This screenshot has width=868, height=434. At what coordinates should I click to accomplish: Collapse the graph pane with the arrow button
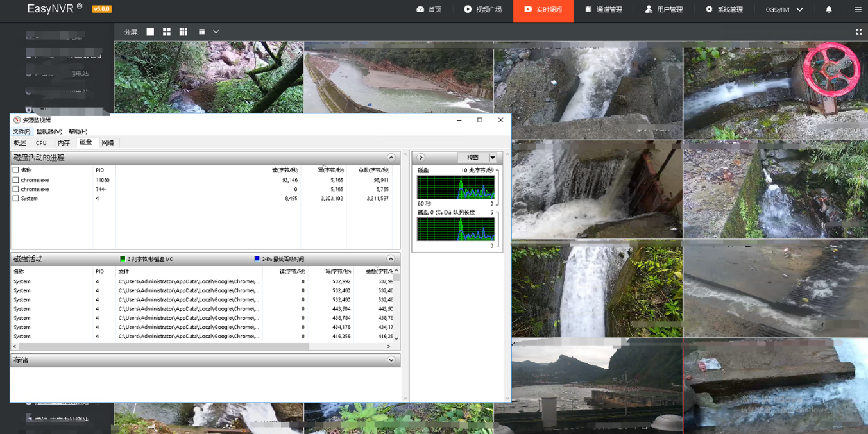[x=421, y=158]
